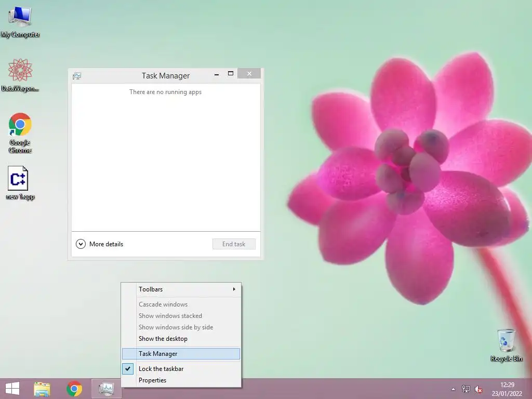Select the Recycle Bin icon
532x399 pixels.
(x=506, y=345)
